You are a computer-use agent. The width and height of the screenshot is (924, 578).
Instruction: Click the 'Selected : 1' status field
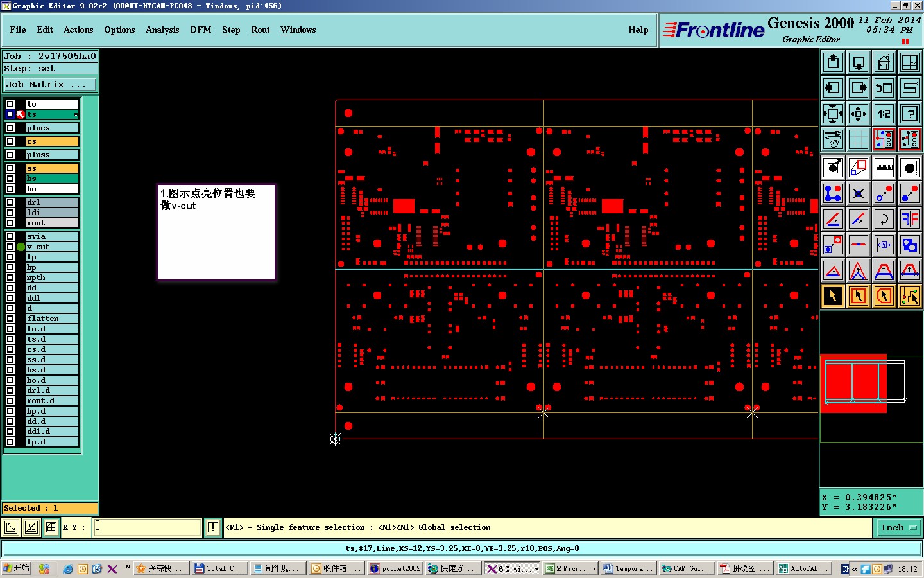click(50, 508)
